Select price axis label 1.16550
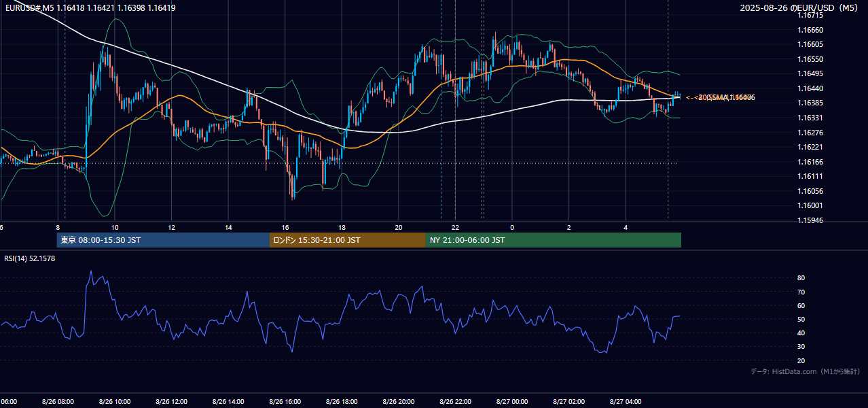Viewport: 868px width, 408px height. click(810, 59)
